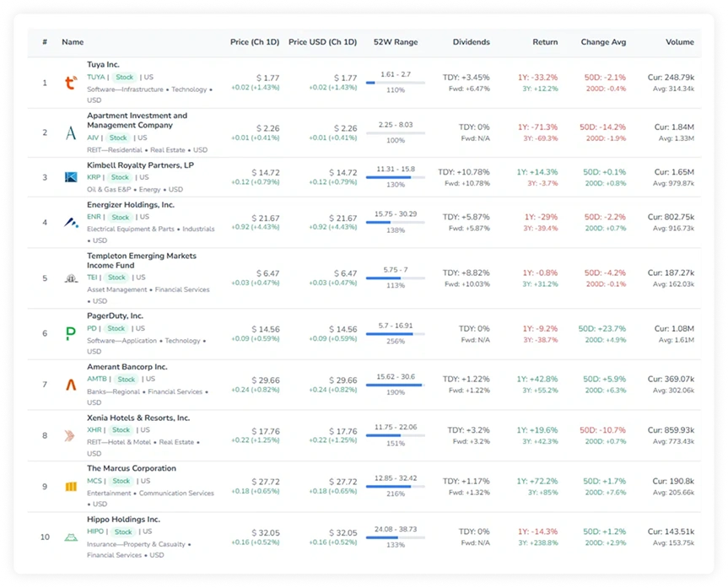The height and width of the screenshot is (588, 728).
Task: Open Xenia Hotels & Resorts, Inc. link
Action: pyautogui.click(x=138, y=418)
